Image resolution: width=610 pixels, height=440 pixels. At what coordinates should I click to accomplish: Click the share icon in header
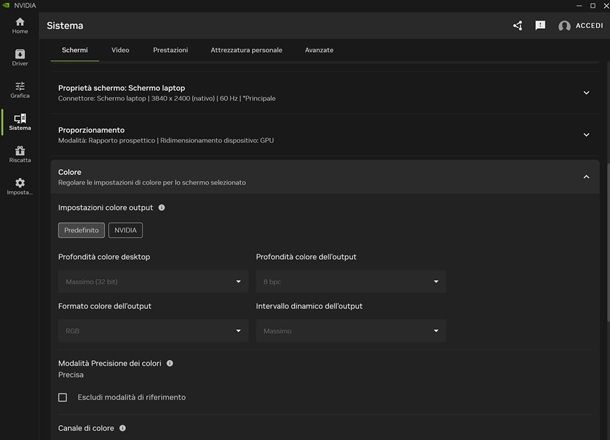click(517, 26)
